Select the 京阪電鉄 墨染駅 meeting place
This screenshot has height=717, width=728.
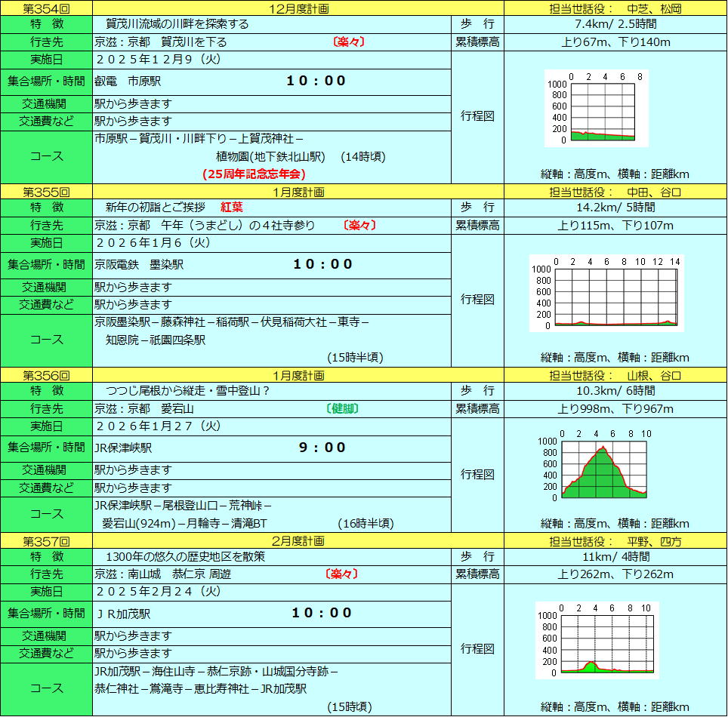(x=139, y=264)
